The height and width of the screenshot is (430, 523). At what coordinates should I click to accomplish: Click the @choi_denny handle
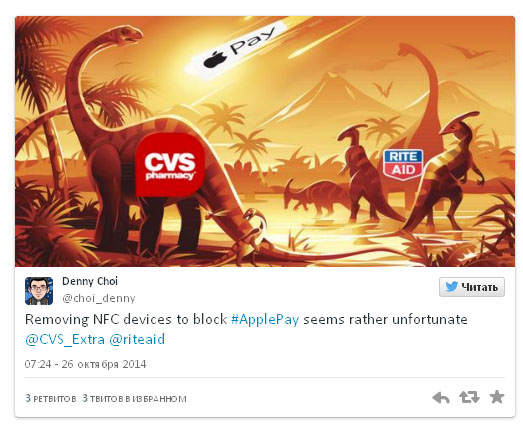tap(99, 298)
